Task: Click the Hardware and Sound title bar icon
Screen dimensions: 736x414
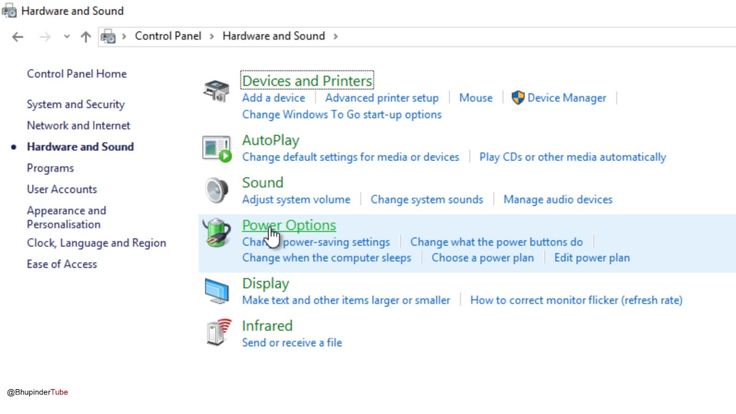Action: click(9, 10)
